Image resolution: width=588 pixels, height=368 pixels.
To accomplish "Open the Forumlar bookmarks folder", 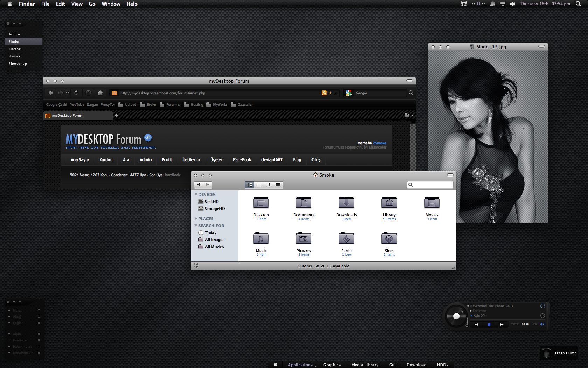I will pos(170,104).
